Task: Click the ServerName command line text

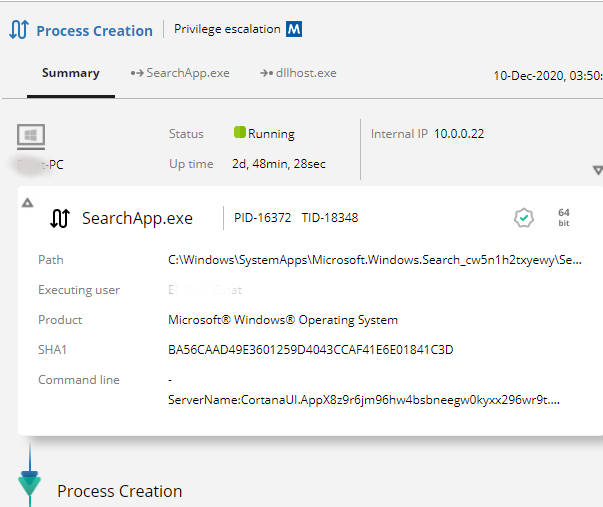Action: point(367,400)
